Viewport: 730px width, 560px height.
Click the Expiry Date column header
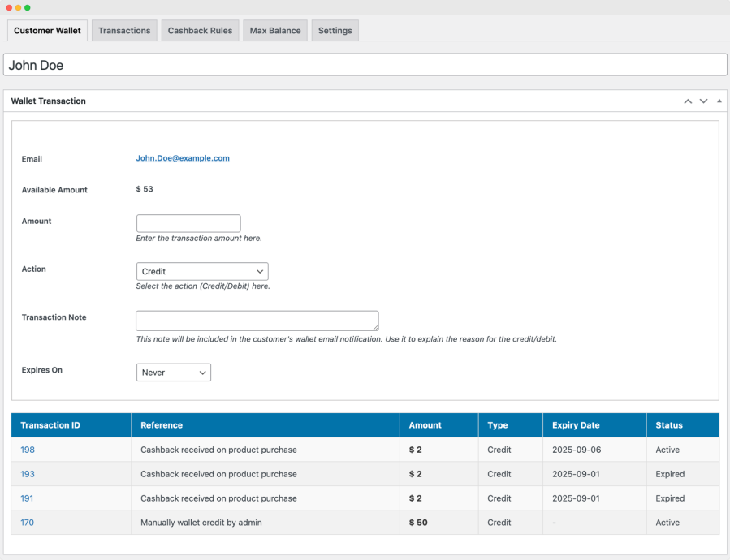[594, 425]
